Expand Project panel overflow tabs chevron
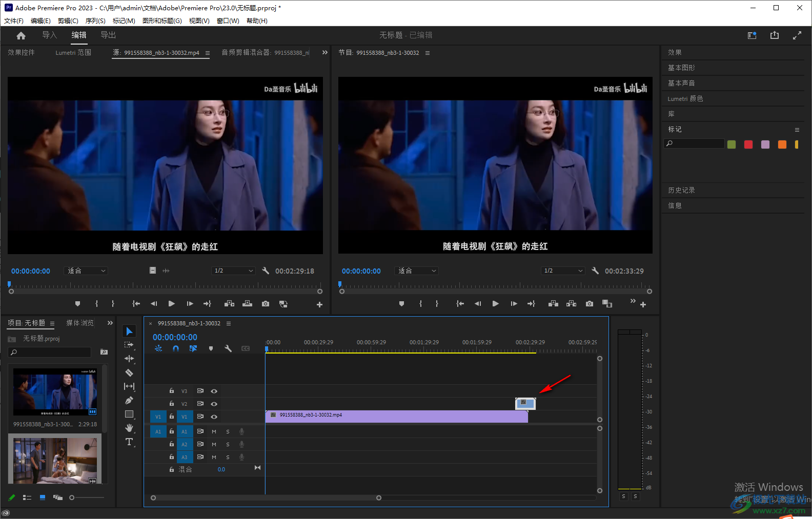Viewport: 812px width, 519px height. pyautogui.click(x=110, y=323)
